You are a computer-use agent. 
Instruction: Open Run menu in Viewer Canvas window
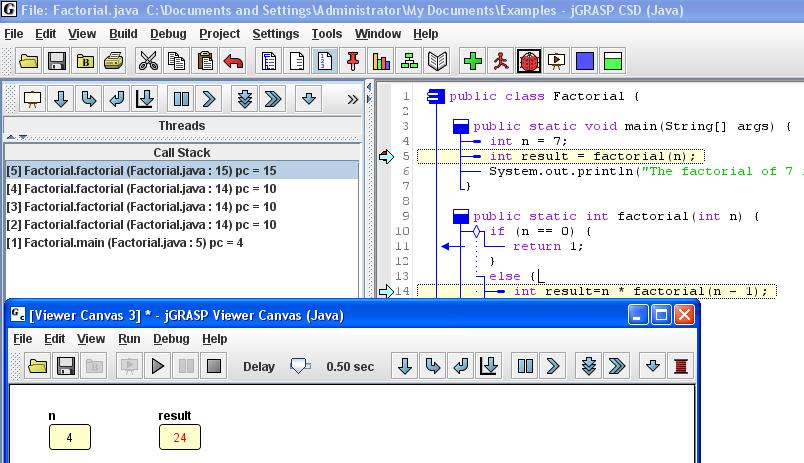(129, 339)
